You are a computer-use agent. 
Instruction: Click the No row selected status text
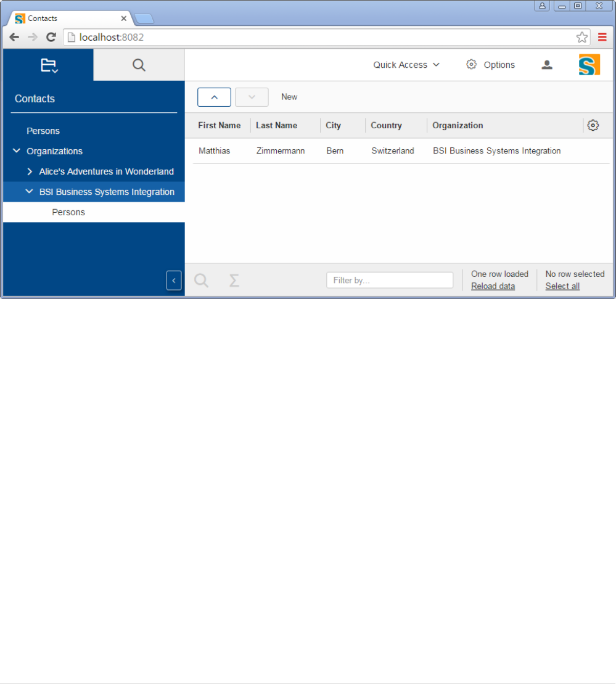(x=575, y=274)
